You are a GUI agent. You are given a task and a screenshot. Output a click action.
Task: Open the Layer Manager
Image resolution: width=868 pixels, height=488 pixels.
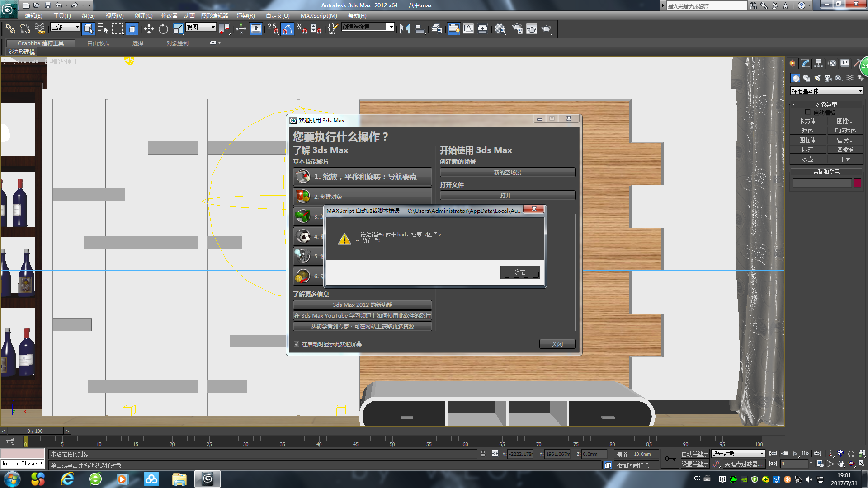[437, 29]
